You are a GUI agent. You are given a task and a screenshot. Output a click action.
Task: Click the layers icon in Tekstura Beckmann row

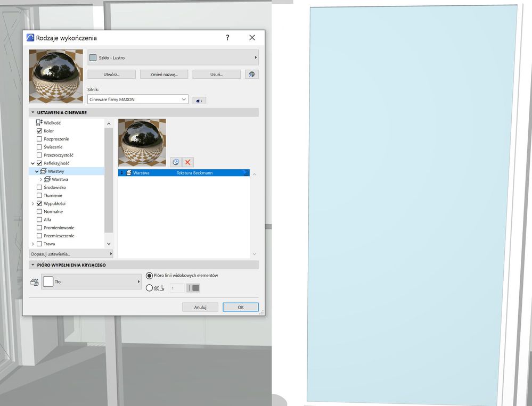pyautogui.click(x=128, y=173)
